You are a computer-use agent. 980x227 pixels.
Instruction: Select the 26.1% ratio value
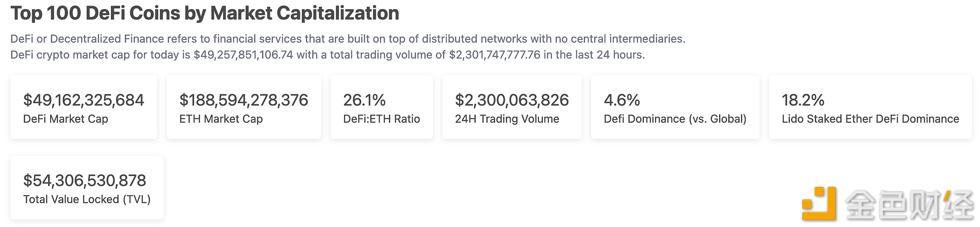pos(364,100)
